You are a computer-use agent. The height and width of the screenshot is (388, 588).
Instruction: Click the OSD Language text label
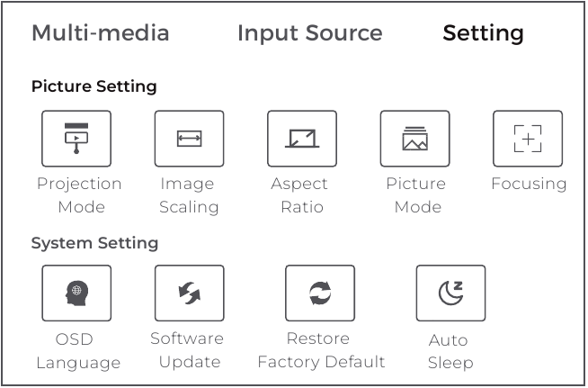click(78, 351)
